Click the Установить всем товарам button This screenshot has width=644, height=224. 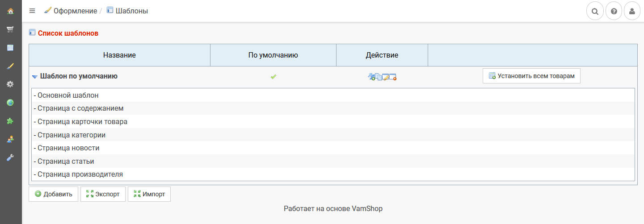[x=531, y=76]
